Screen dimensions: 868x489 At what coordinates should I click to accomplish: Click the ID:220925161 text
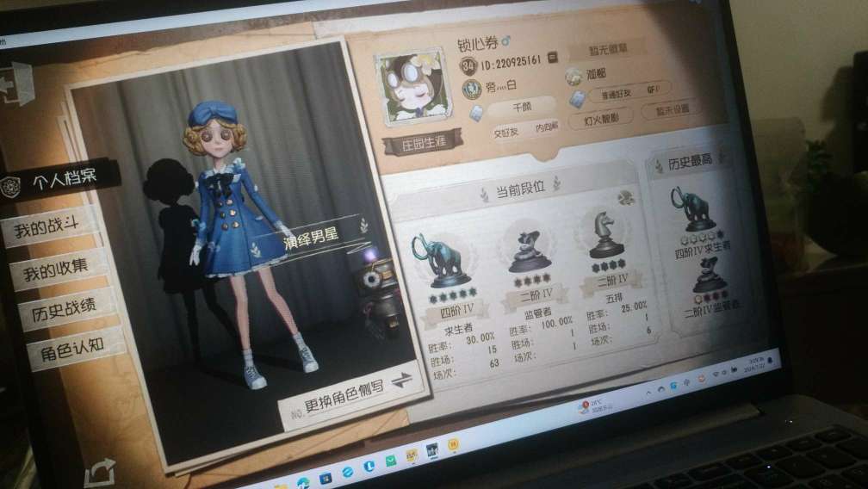click(x=511, y=62)
